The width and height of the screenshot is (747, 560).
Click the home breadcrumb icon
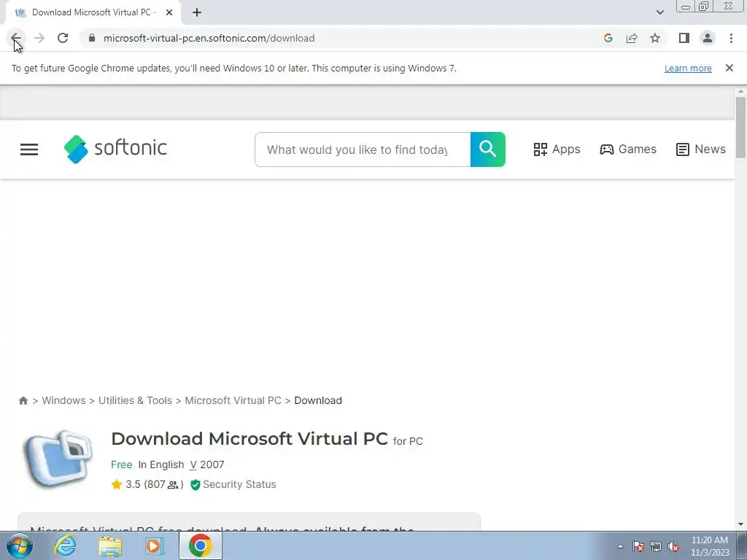23,400
